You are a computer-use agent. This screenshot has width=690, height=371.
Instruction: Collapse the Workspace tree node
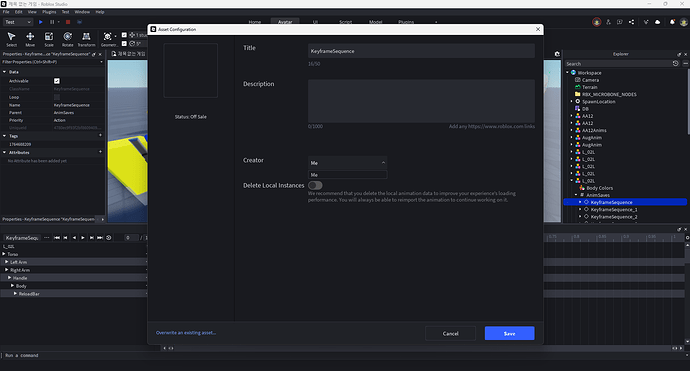coord(567,73)
